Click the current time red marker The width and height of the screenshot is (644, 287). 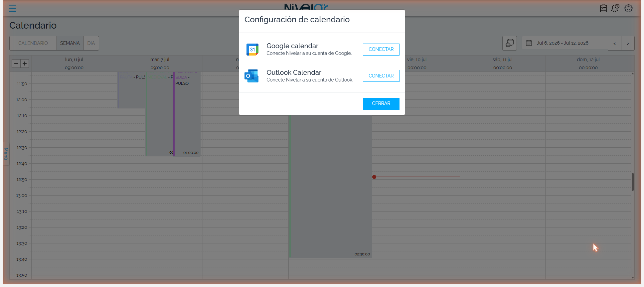(374, 177)
